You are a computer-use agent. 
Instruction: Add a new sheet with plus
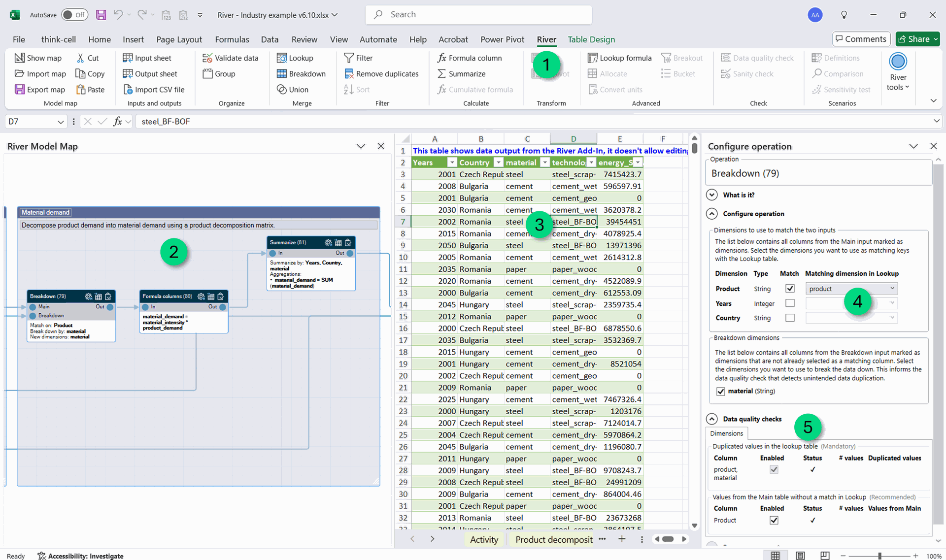click(622, 539)
